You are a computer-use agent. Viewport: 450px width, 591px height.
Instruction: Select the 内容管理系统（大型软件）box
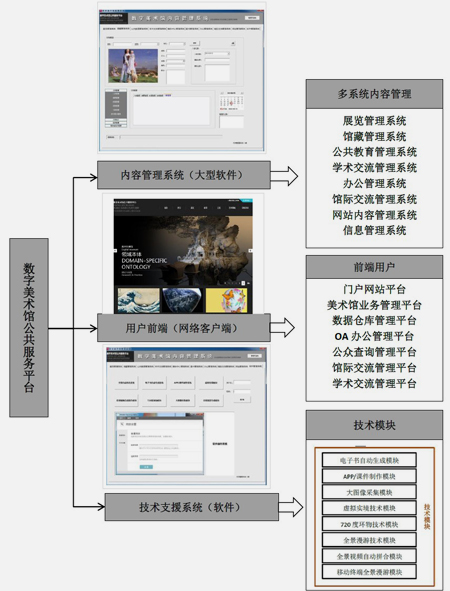(x=184, y=175)
